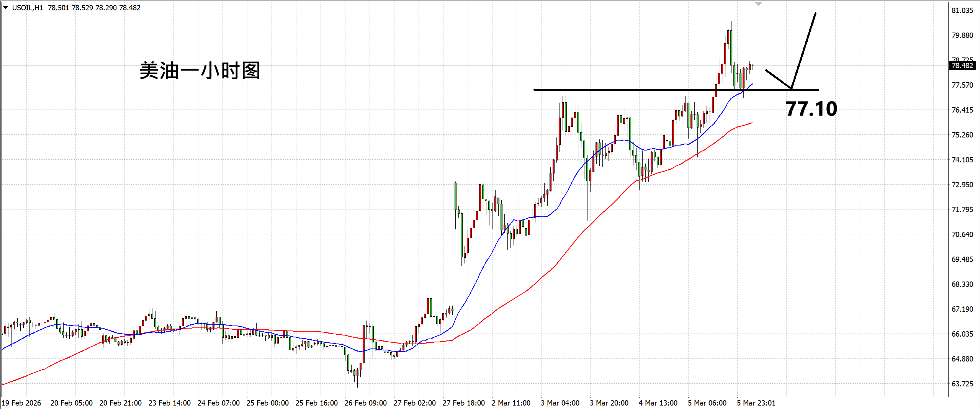Click the 3 Mar 20:00 time label
Image resolution: width=980 pixels, height=409 pixels.
click(609, 403)
